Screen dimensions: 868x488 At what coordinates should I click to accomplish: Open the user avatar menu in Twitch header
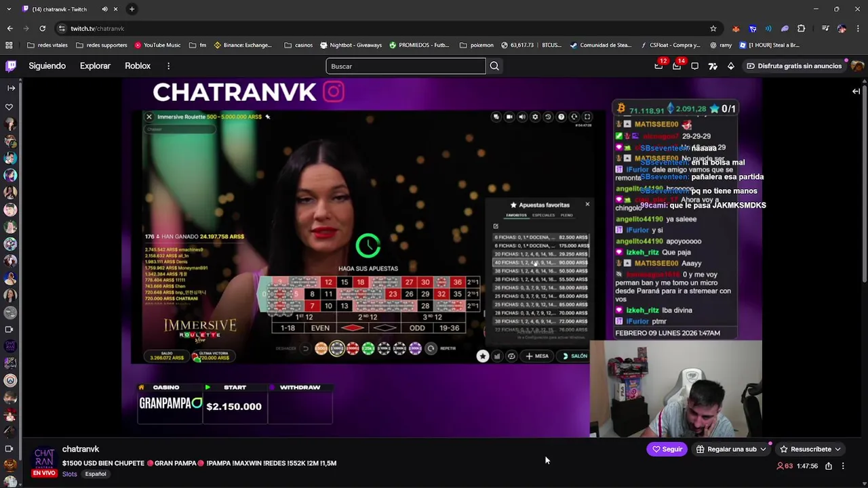(857, 66)
